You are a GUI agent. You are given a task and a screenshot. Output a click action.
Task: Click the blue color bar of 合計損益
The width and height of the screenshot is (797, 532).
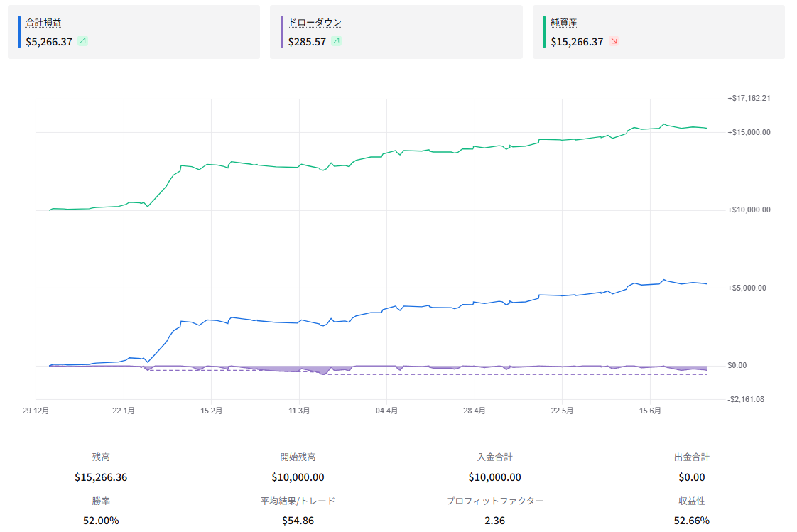(x=18, y=32)
